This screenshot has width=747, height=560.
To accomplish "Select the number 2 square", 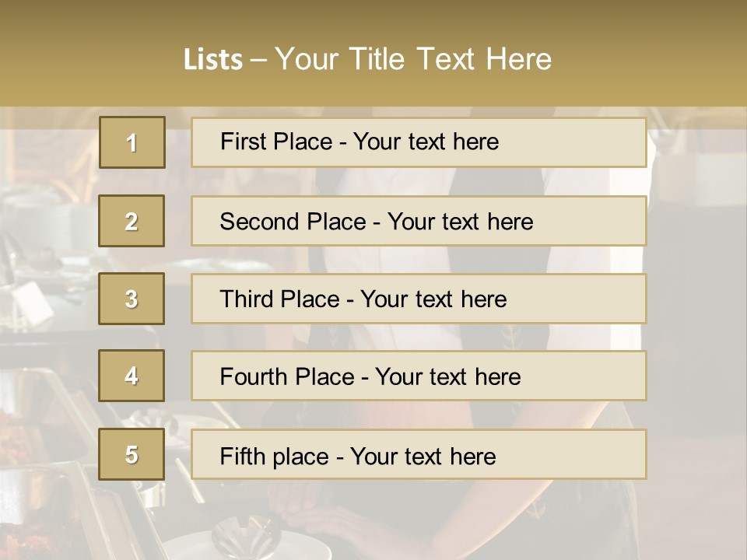I will point(132,221).
